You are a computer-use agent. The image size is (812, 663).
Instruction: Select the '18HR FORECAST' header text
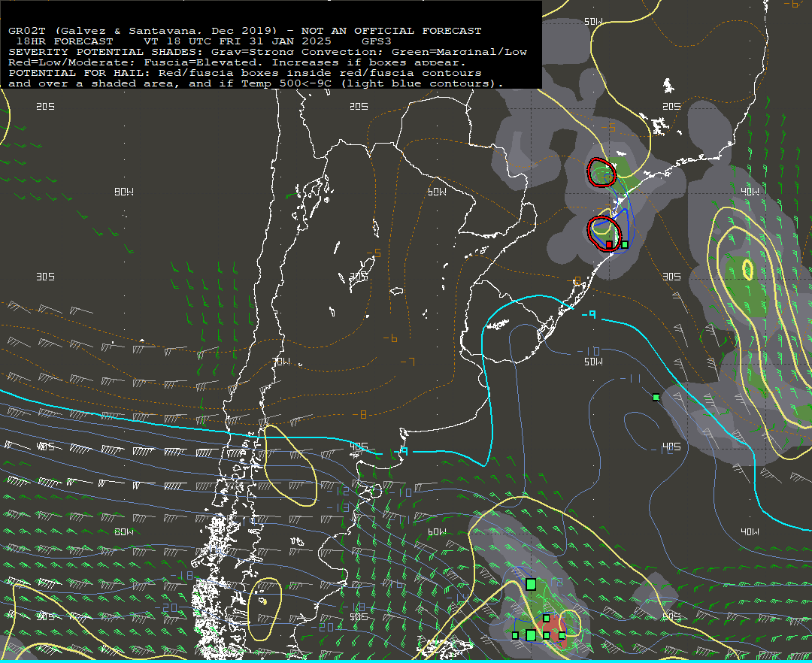tap(65, 41)
